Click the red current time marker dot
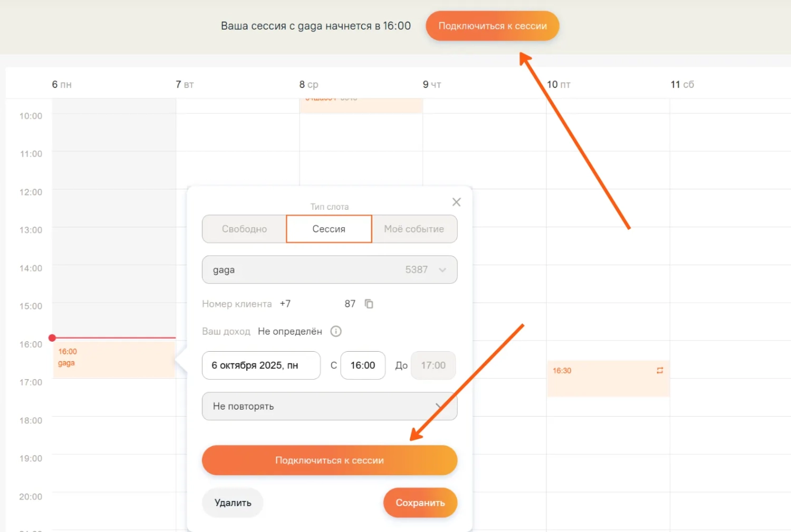 [52, 337]
